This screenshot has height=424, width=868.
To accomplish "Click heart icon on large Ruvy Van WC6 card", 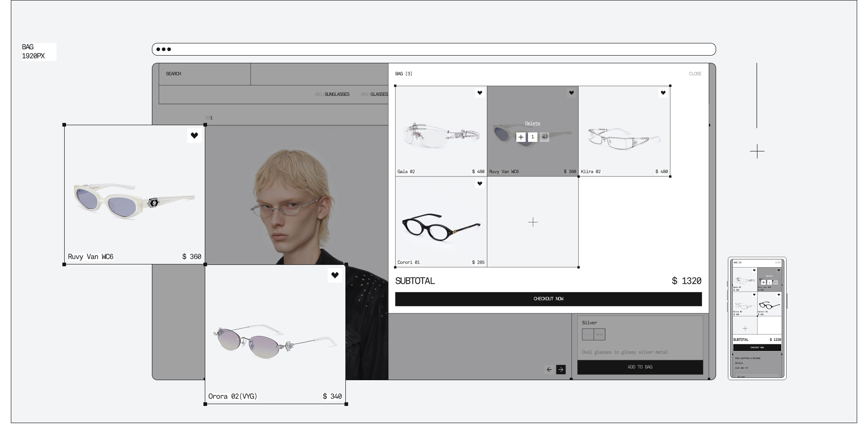I will [194, 135].
